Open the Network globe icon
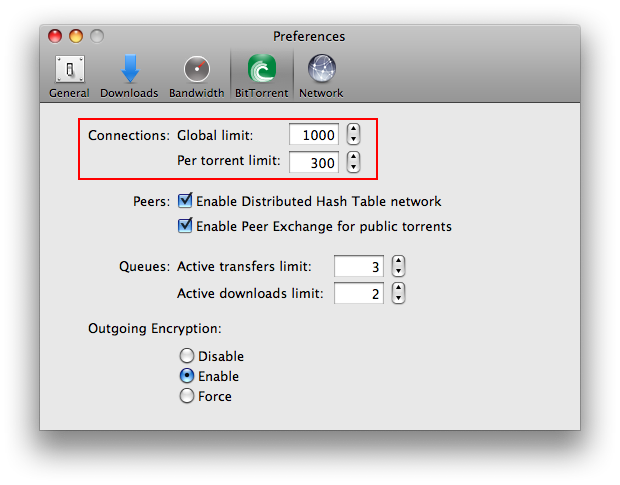 click(x=321, y=68)
